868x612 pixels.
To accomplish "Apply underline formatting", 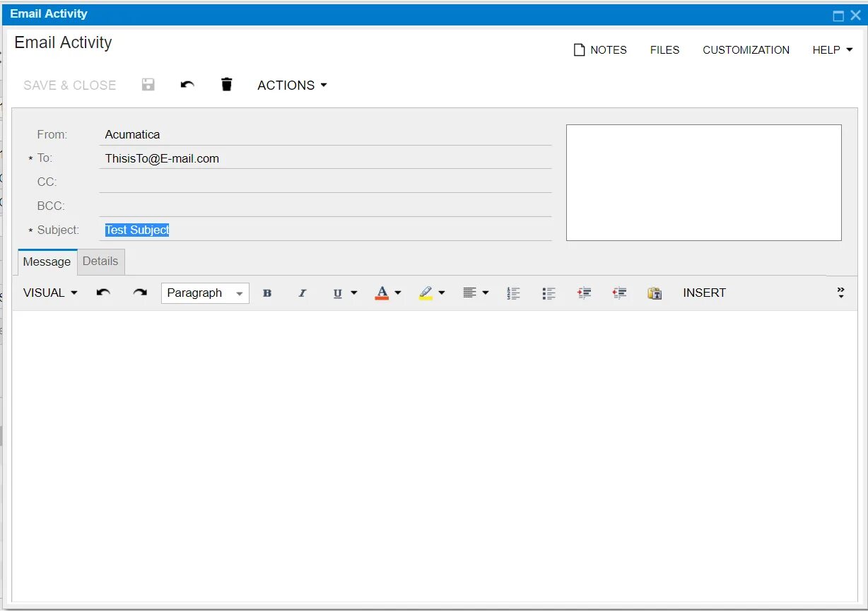I will pos(337,293).
